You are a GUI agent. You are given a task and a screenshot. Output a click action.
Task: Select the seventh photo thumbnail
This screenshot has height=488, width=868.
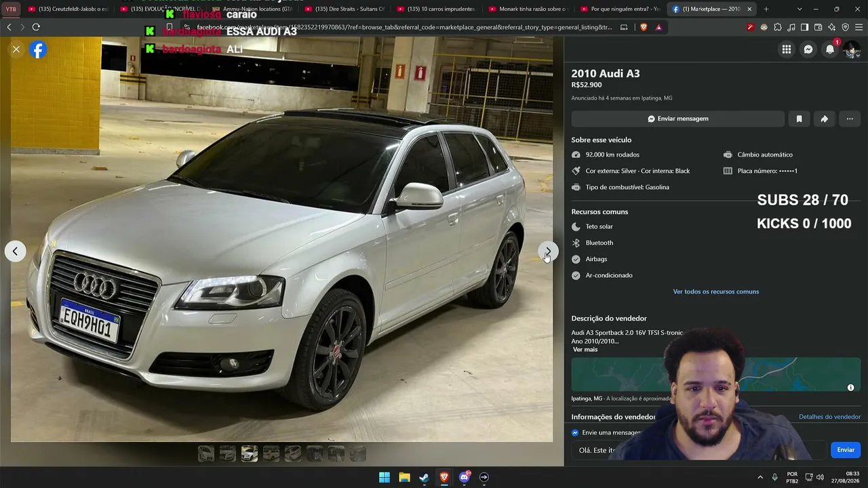click(x=336, y=454)
